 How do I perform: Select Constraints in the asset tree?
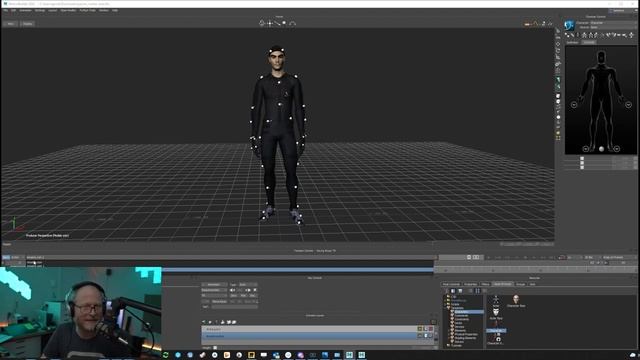462,319
